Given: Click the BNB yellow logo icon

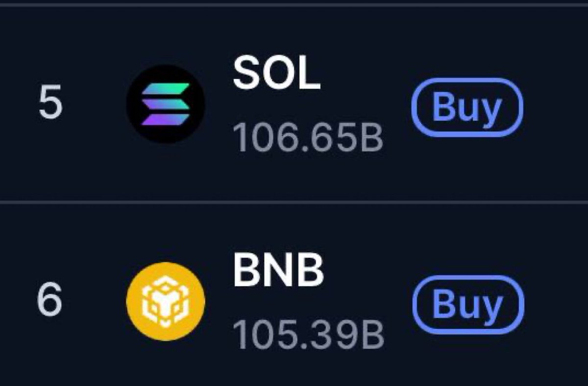Looking at the screenshot, I should point(166,300).
